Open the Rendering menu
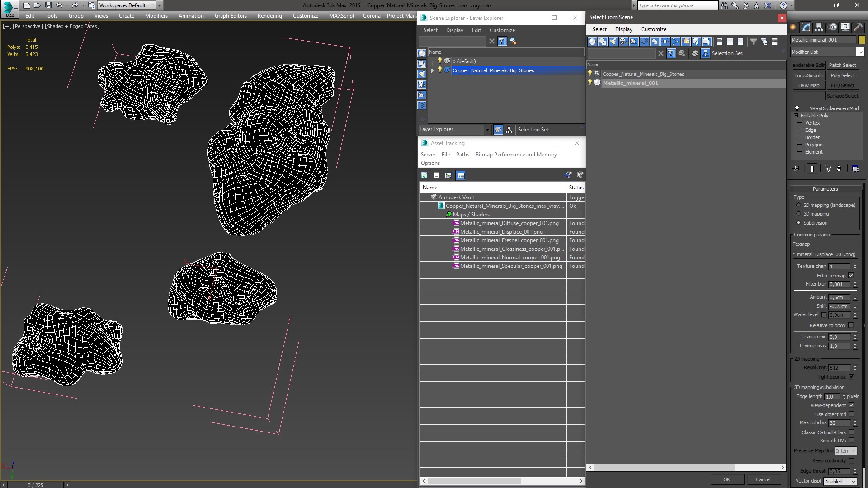Screen dimensions: 868x488 click(269, 15)
